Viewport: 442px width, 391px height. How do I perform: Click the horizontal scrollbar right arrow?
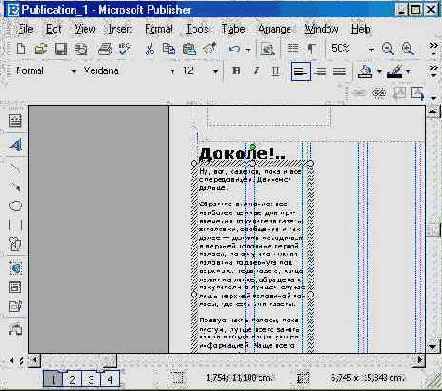tap(420, 360)
